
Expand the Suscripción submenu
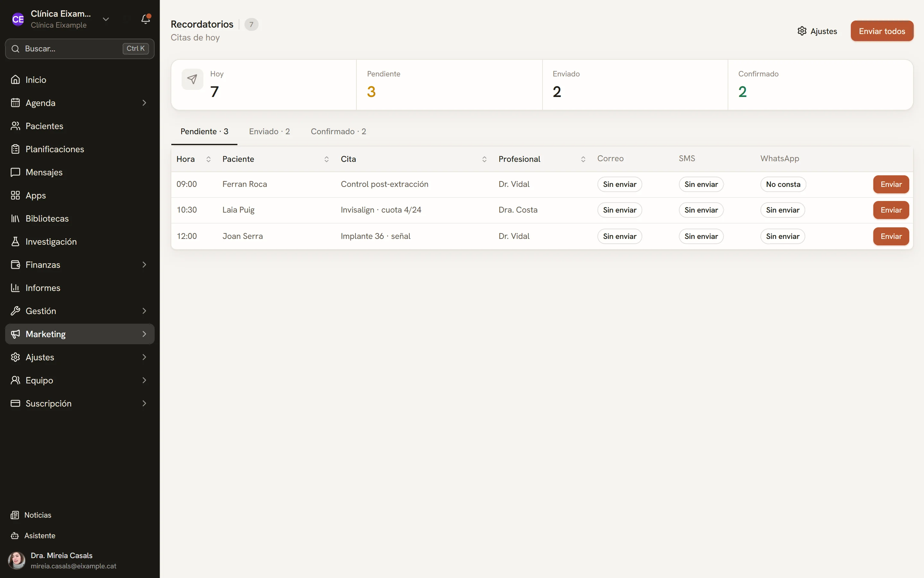coord(144,403)
